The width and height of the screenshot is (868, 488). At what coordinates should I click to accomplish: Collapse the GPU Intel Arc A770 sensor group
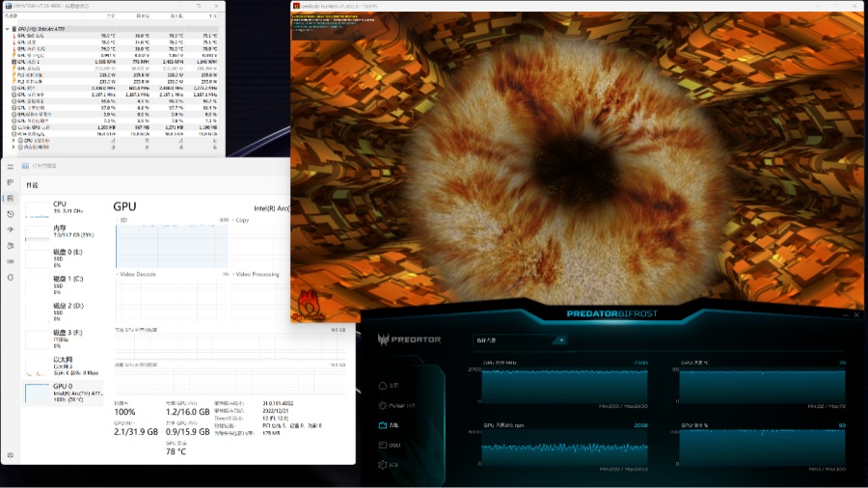(x=7, y=28)
